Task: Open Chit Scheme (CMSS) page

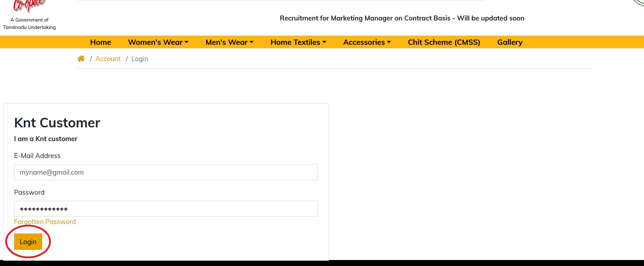Action: point(444,42)
